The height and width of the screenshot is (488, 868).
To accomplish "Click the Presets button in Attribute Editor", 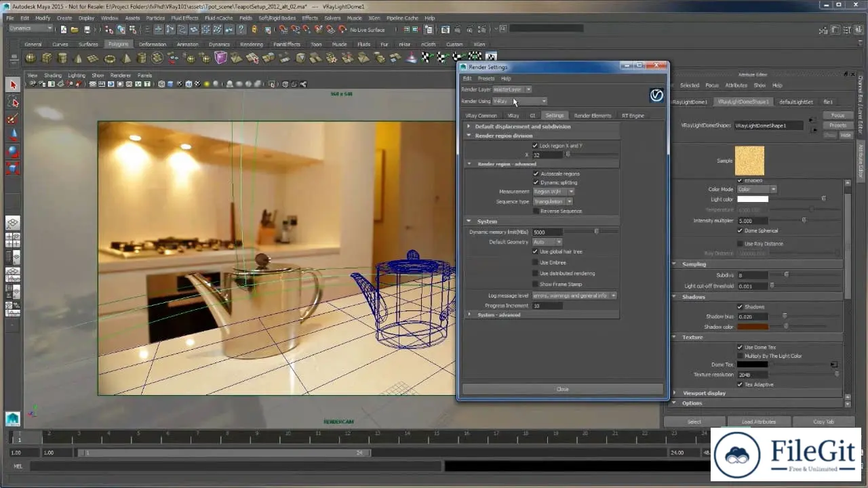I will pyautogui.click(x=837, y=125).
